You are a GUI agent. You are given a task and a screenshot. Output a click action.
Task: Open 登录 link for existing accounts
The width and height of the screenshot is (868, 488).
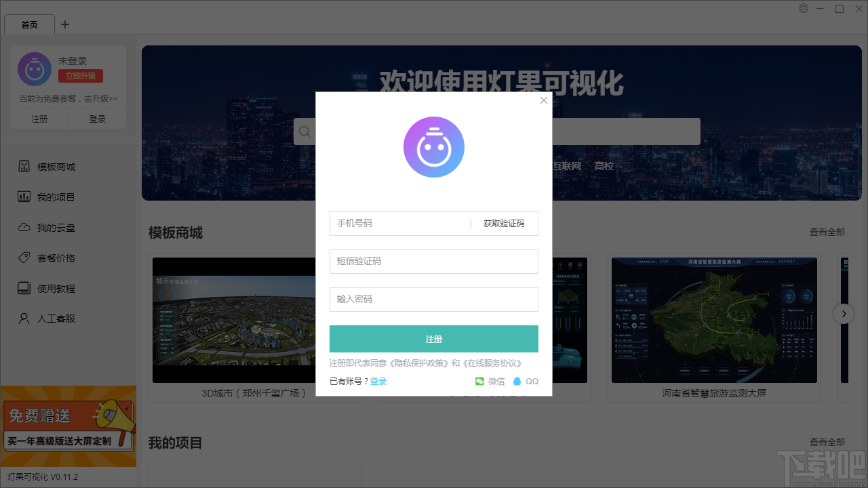click(x=378, y=382)
